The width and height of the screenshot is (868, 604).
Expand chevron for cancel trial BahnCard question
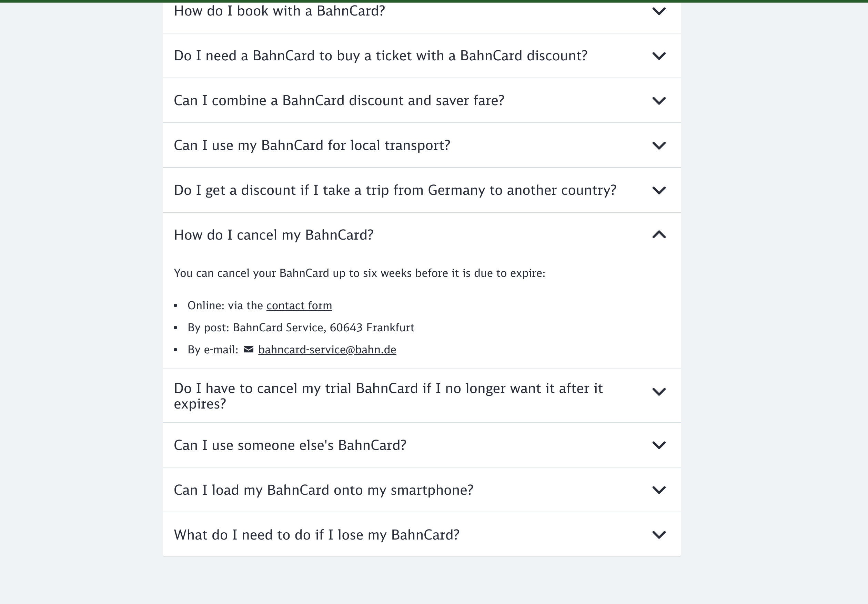click(x=658, y=392)
